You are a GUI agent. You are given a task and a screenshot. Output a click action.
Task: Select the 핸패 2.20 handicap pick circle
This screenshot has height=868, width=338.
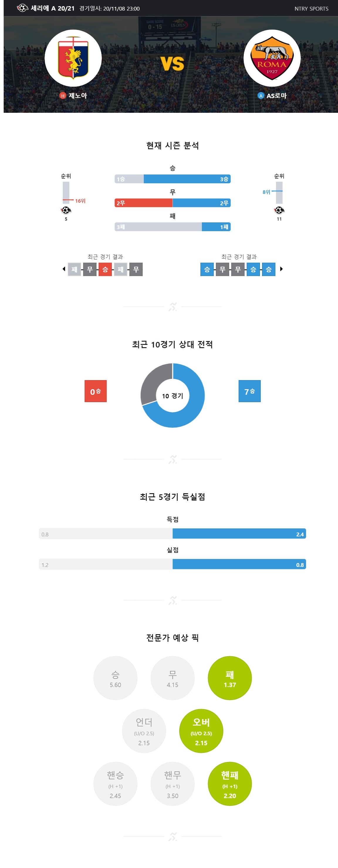[x=230, y=784]
